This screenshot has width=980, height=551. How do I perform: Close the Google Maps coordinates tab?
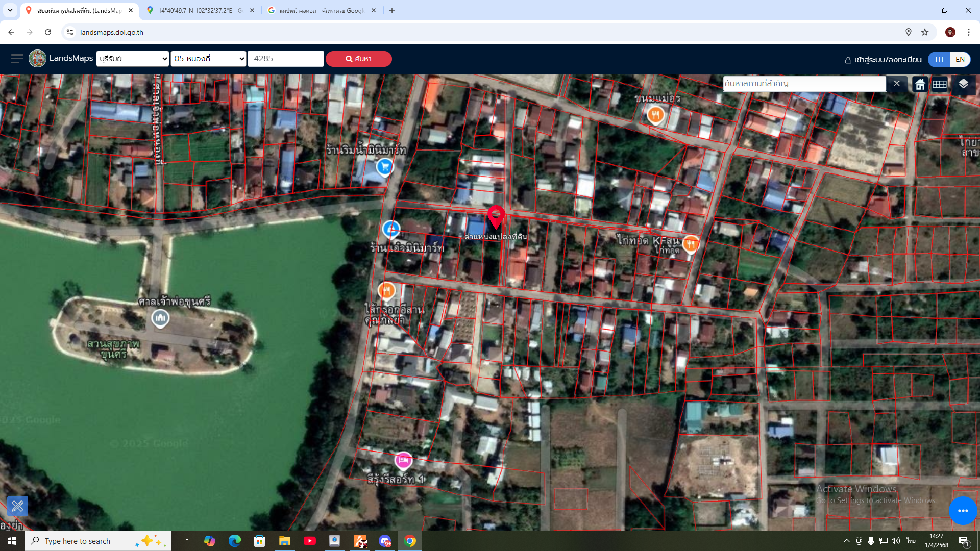pos(252,10)
